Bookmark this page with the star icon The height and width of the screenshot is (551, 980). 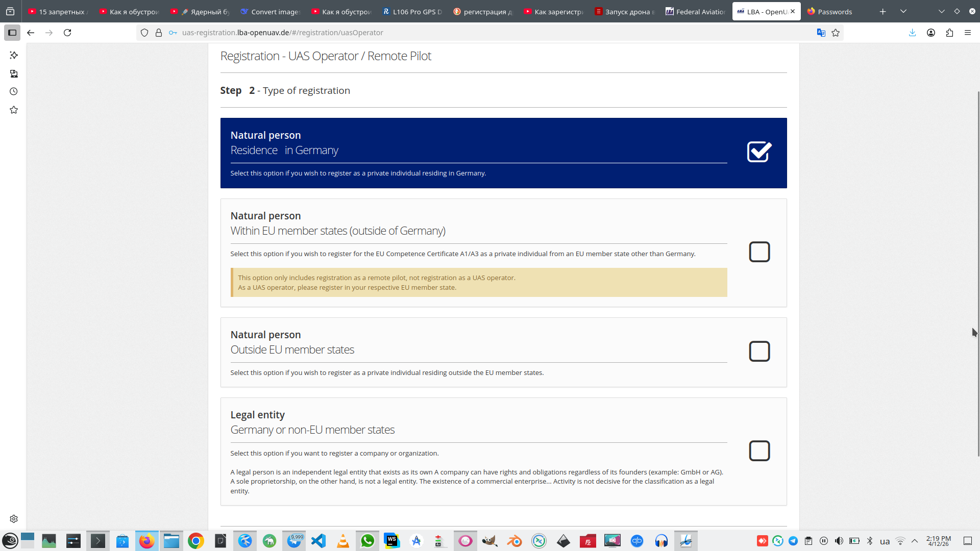tap(836, 33)
